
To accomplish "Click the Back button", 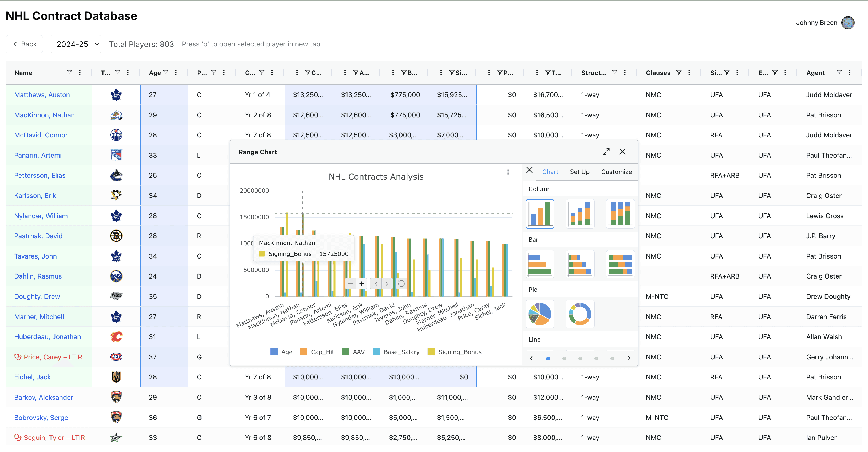I will click(25, 44).
